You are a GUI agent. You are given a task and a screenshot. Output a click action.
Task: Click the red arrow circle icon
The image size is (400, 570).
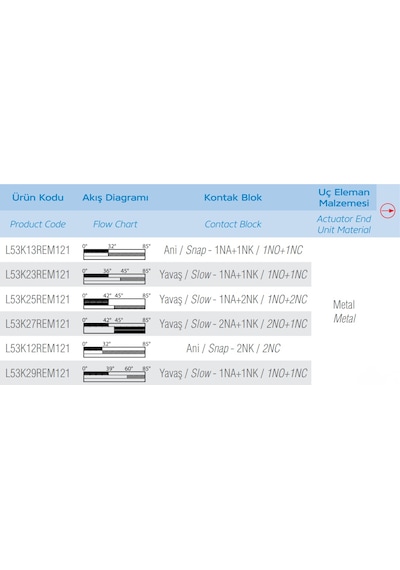pyautogui.click(x=388, y=210)
